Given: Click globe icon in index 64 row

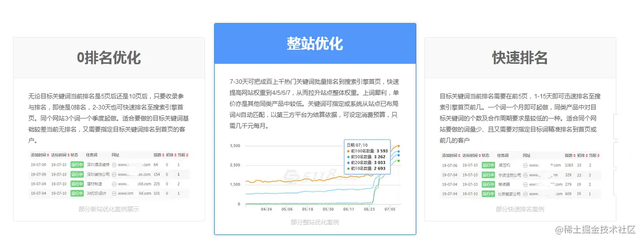Looking at the screenshot, I should [x=114, y=165].
